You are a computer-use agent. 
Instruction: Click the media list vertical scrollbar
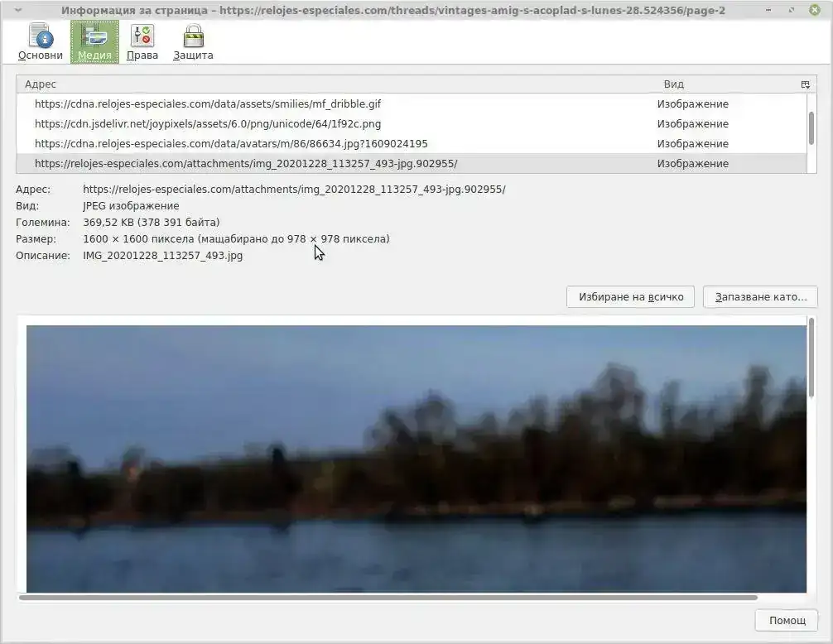pos(811,128)
